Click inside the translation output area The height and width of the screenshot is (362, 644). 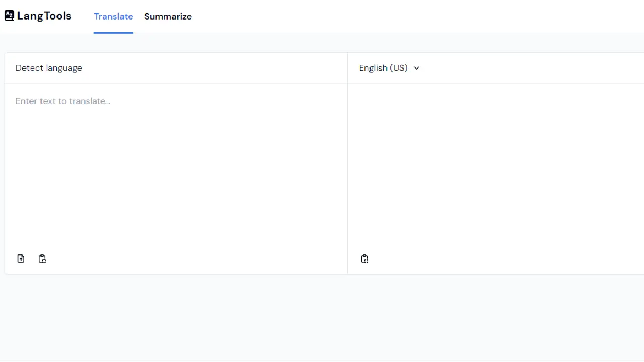point(496,166)
